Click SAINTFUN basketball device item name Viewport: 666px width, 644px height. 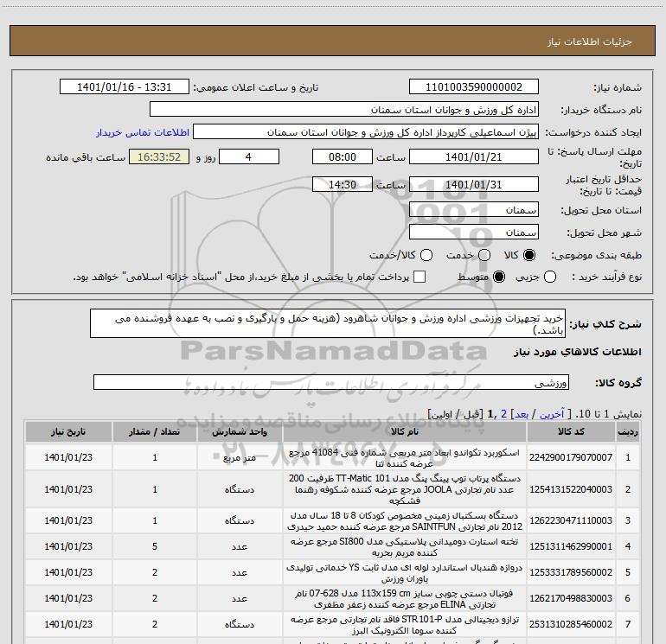tap(405, 521)
